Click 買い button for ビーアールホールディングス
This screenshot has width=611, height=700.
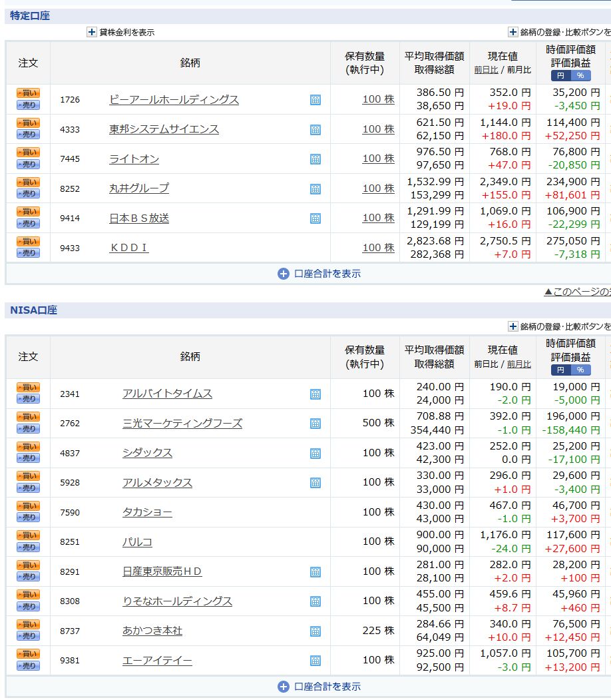point(28,93)
